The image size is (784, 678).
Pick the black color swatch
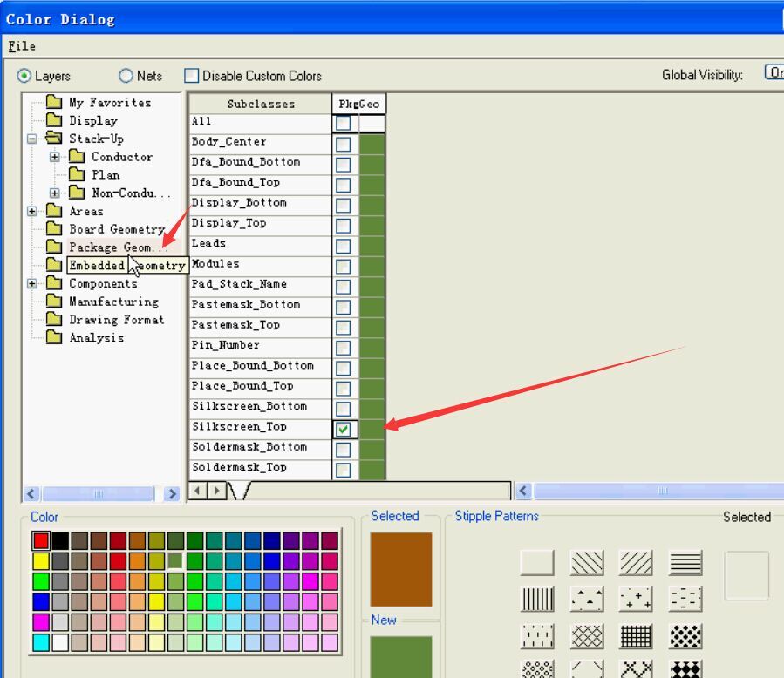tap(60, 540)
